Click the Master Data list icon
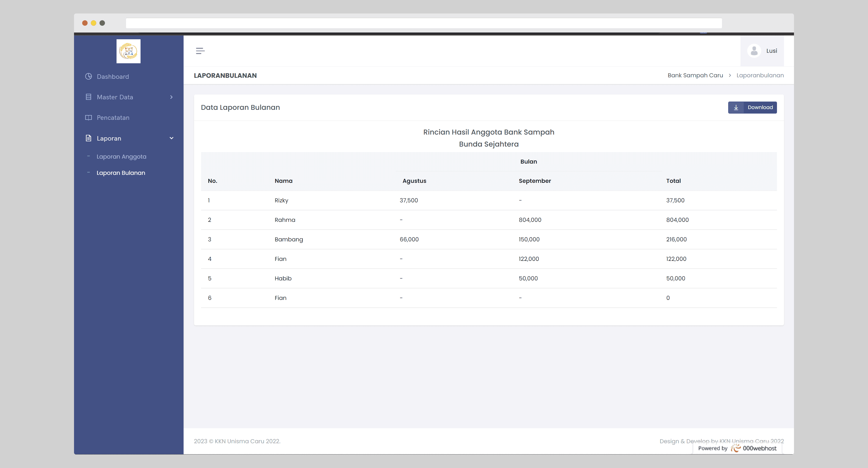The height and width of the screenshot is (468, 868). (x=89, y=97)
